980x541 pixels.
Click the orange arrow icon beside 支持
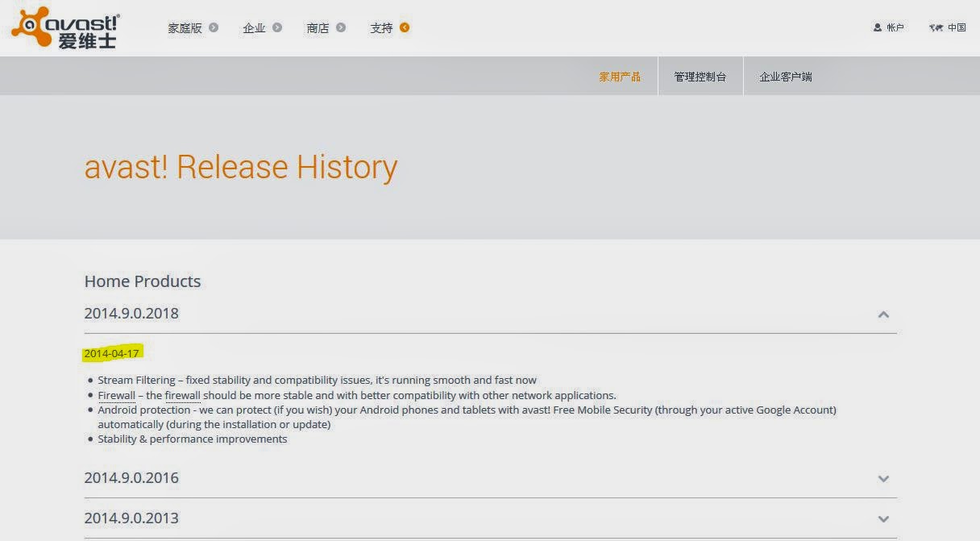[405, 27]
